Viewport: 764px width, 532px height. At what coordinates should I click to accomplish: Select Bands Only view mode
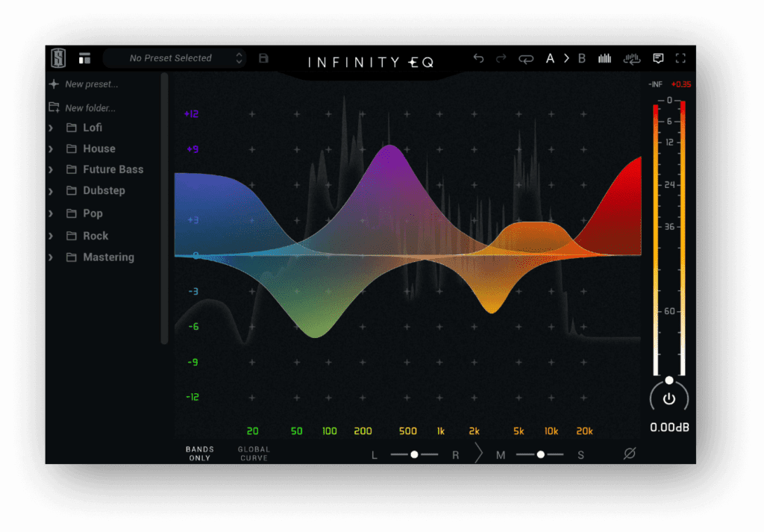coord(198,453)
